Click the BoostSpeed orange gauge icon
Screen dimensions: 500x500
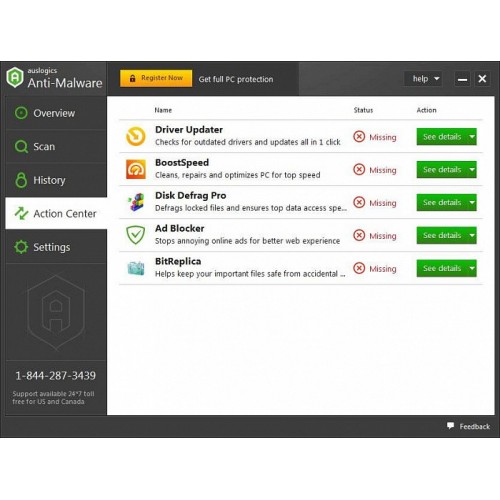[136, 169]
